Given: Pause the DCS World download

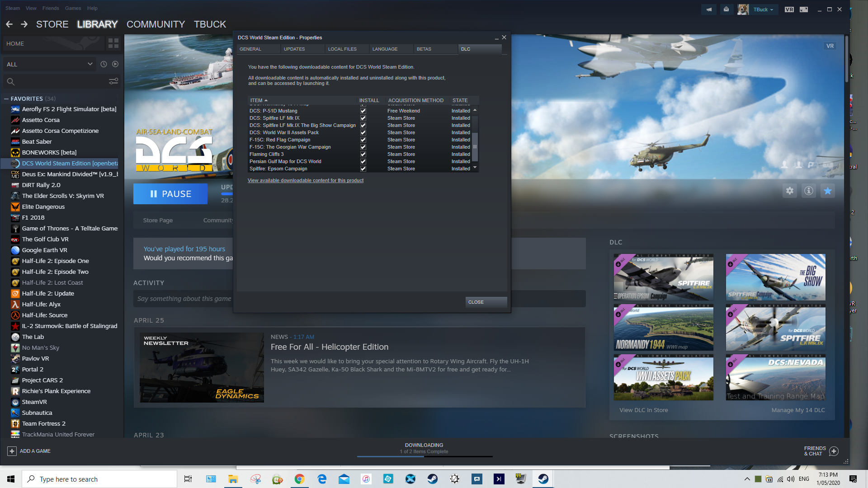Looking at the screenshot, I should click(x=170, y=194).
